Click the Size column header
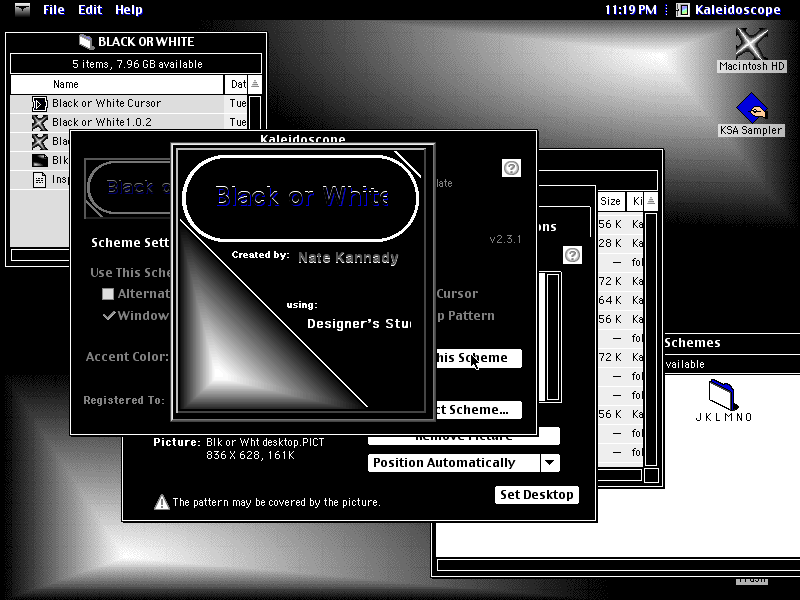The image size is (800, 600). tap(610, 201)
